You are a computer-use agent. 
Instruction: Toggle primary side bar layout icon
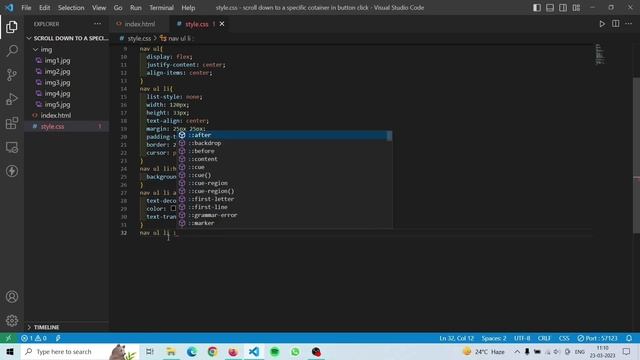(x=537, y=8)
